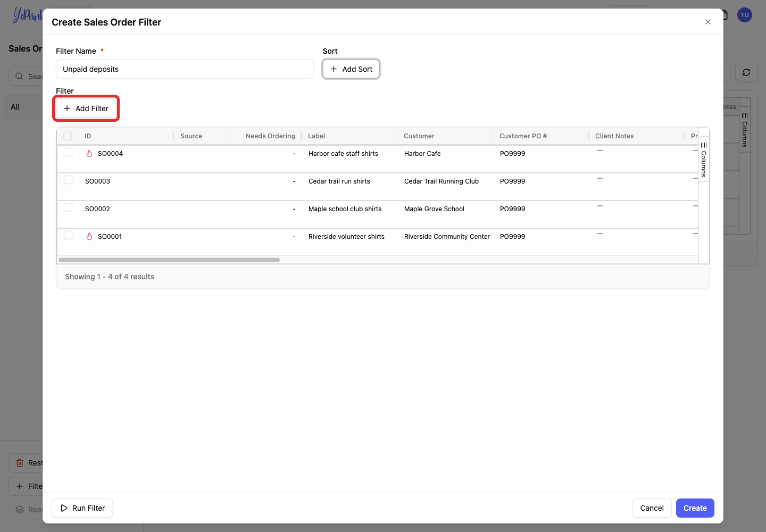Click the Showing 1 - 4 of 4 results text

pyautogui.click(x=110, y=277)
